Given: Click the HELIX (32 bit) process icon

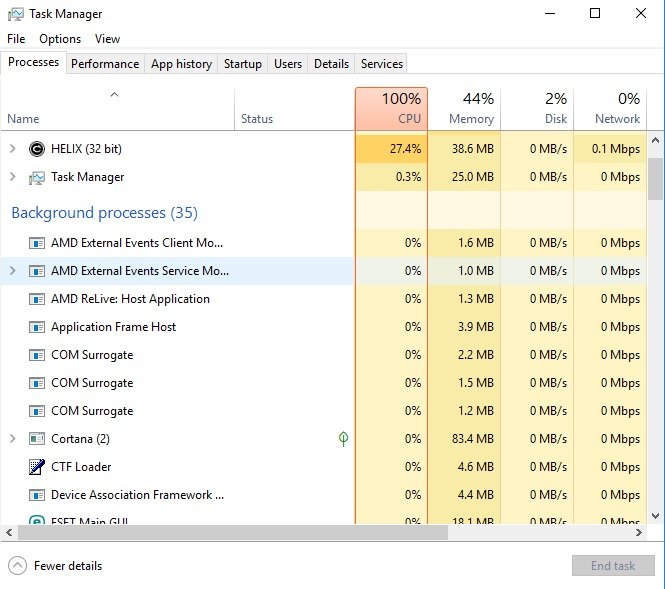Looking at the screenshot, I should coord(37,149).
